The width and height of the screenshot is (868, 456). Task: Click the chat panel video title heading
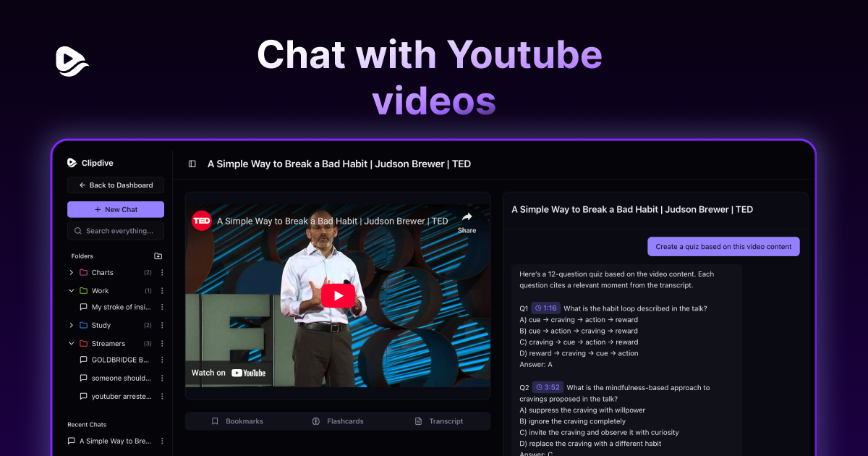point(632,209)
